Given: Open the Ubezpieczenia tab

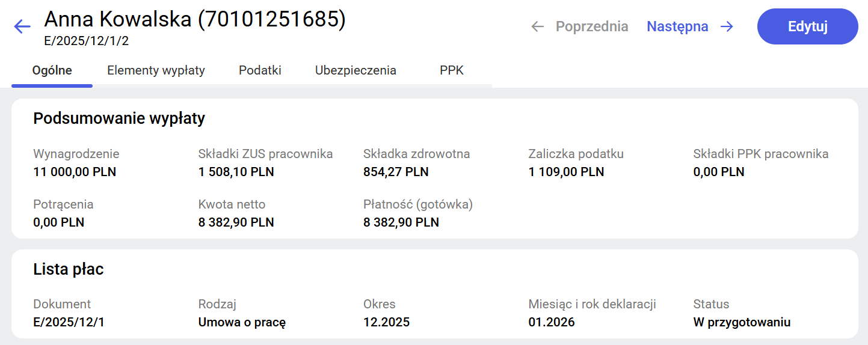Looking at the screenshot, I should tap(356, 70).
